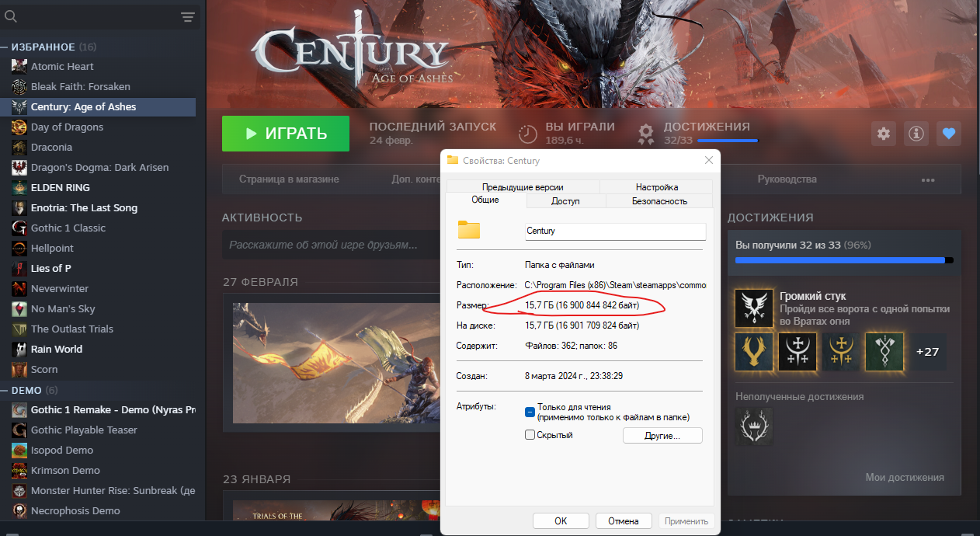This screenshot has width=980, height=536.
Task: Click the No Man's Sky icon
Action: pos(19,308)
